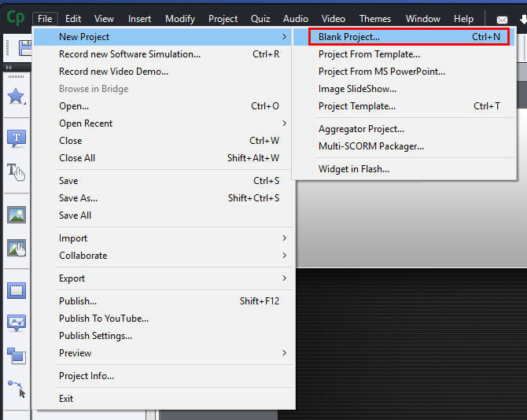Image resolution: width=527 pixels, height=420 pixels.
Task: Click the Rollover Slidelet tool icon
Action: (x=17, y=323)
